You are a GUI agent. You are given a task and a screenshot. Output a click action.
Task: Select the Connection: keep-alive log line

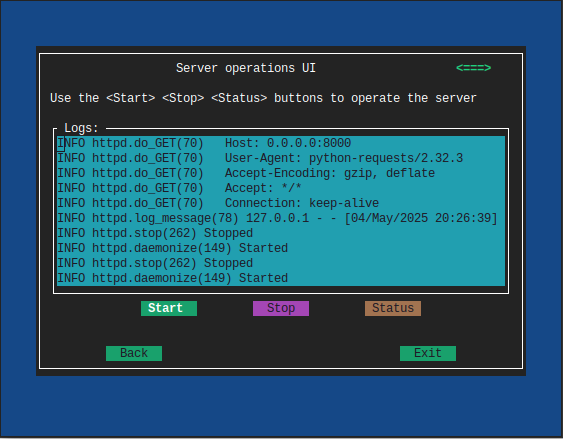coord(281,204)
